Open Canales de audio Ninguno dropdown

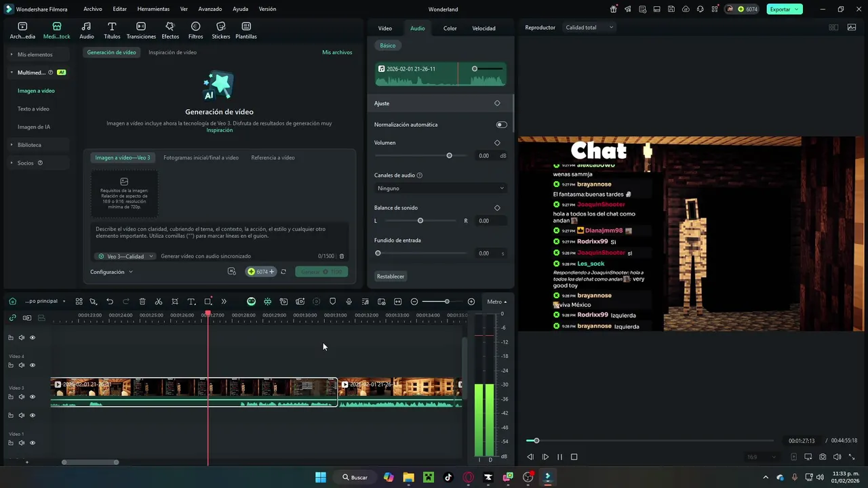pyautogui.click(x=440, y=188)
